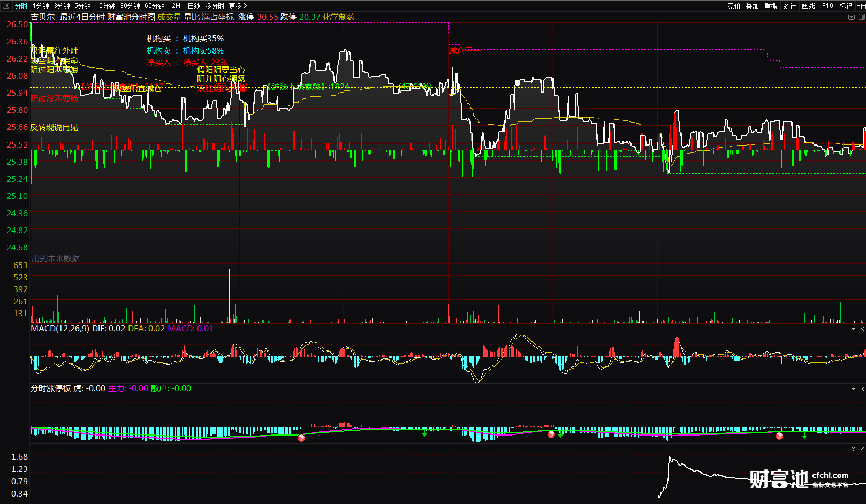Click the 25.10 price axis label
The height and width of the screenshot is (504, 866).
pos(17,196)
